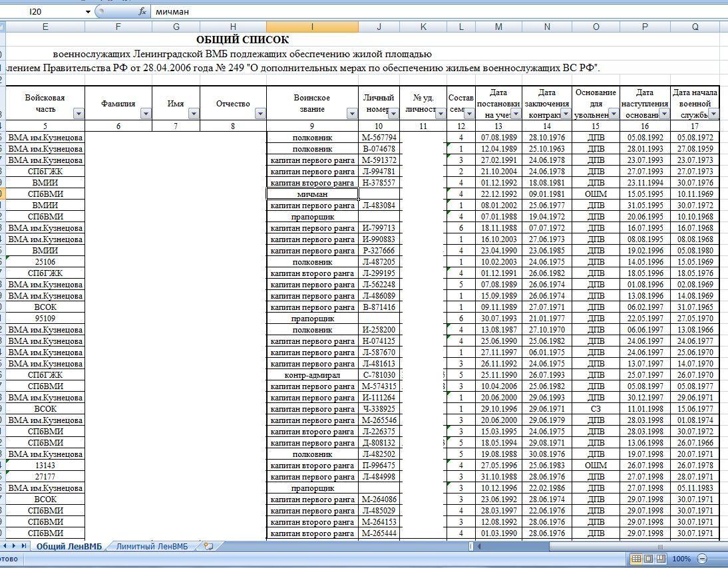Screen dimensions: 728x568
Task: Open the filter for Основание для увольнения
Action: click(x=614, y=114)
